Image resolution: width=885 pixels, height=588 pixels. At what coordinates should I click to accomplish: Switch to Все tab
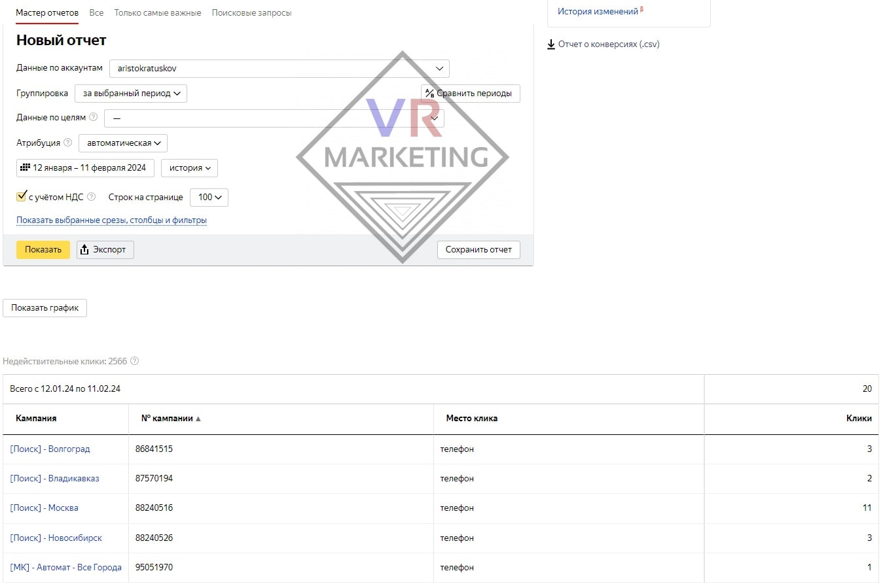[x=96, y=12]
